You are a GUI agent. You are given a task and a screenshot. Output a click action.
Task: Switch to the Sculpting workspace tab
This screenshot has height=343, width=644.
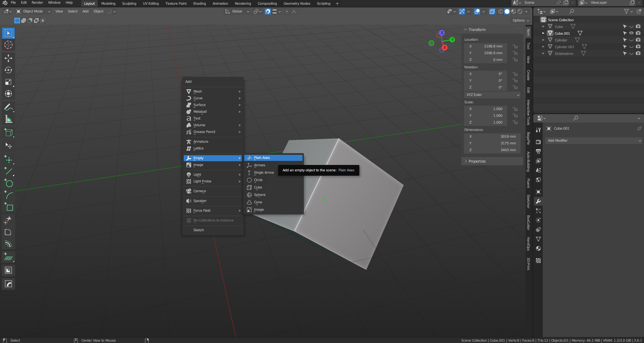click(x=129, y=3)
